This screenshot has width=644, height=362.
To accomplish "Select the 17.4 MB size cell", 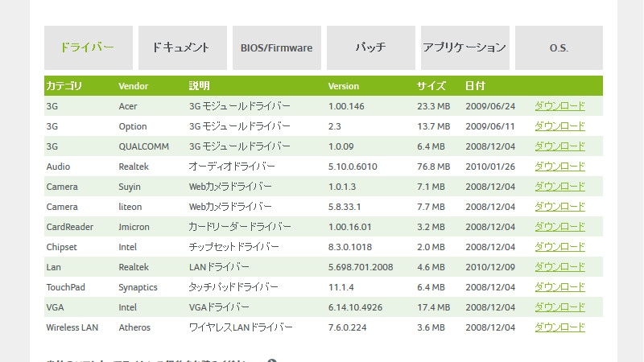I will [x=434, y=307].
